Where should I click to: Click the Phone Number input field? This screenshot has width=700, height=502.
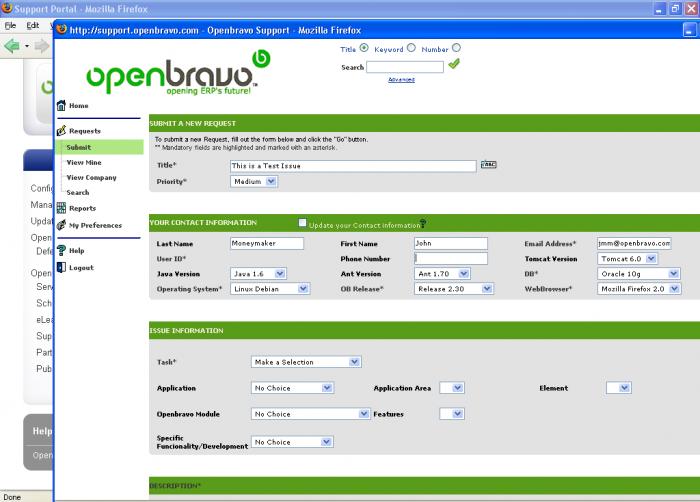tap(451, 258)
